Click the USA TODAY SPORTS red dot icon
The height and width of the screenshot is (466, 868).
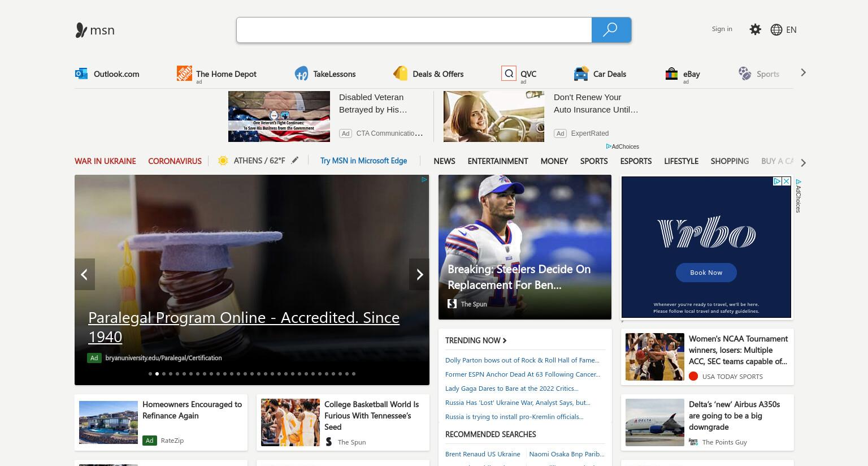click(x=693, y=376)
